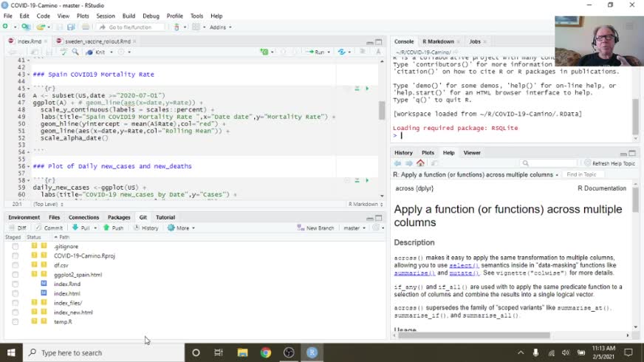This screenshot has width=644, height=362.
Task: Open Chrome from the taskbar
Action: point(266,352)
